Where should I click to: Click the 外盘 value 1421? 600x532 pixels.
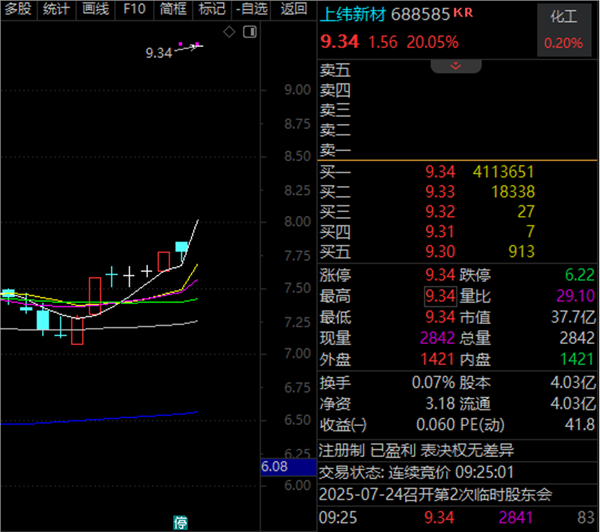coord(437,359)
